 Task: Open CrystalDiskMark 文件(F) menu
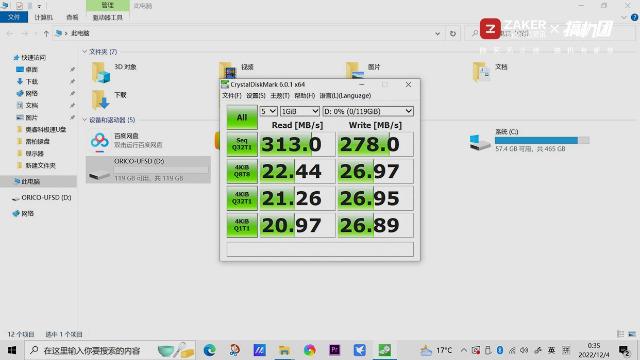point(231,96)
